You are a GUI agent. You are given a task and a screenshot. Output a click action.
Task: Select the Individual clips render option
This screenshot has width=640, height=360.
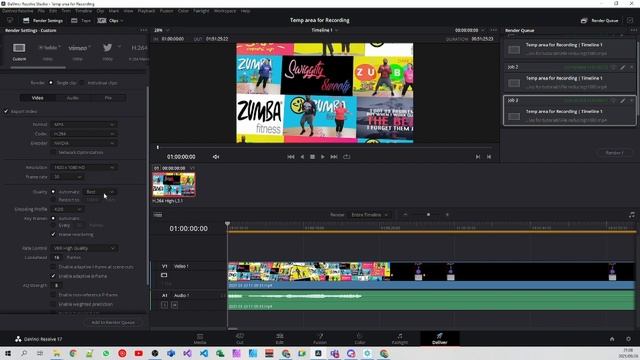point(82,83)
